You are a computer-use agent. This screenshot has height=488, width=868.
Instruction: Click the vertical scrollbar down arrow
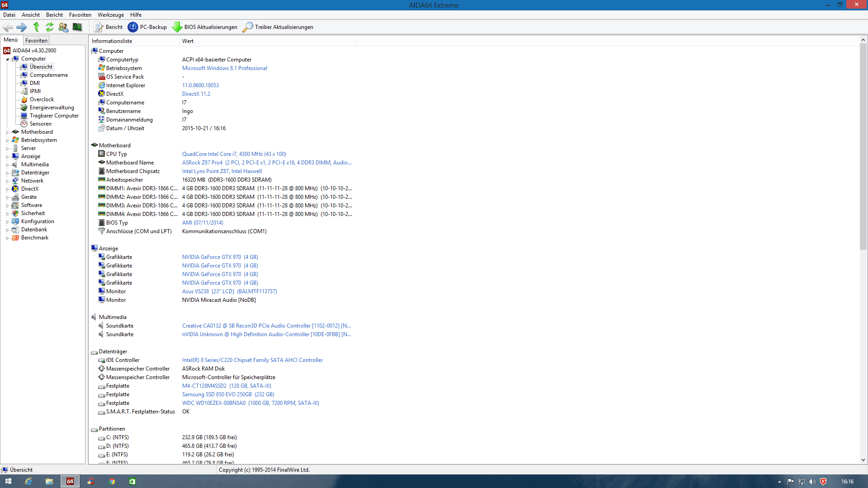863,460
